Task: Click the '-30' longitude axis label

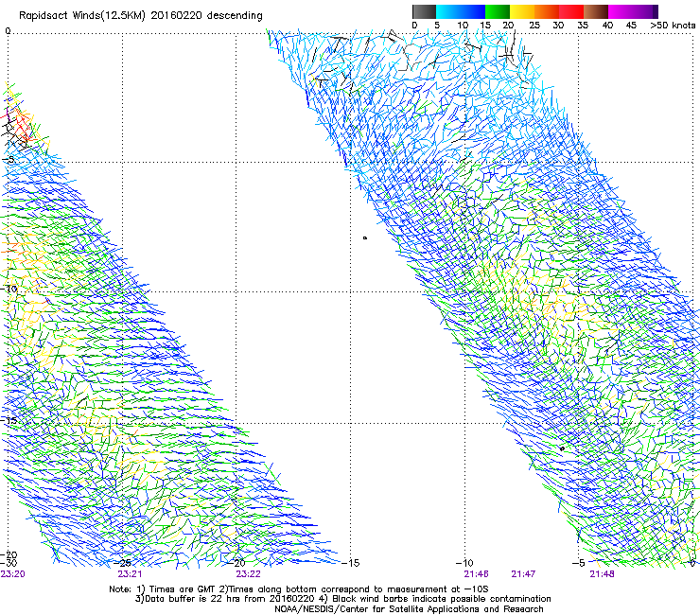Action: point(9,563)
